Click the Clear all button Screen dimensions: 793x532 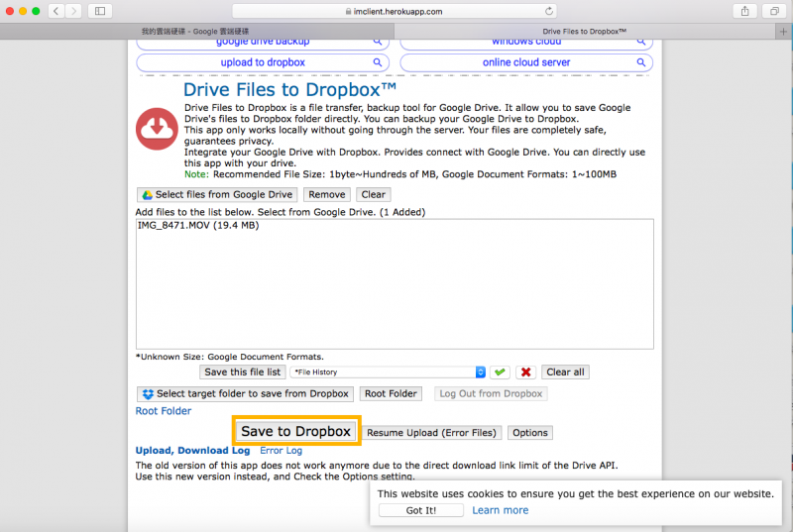[565, 372]
